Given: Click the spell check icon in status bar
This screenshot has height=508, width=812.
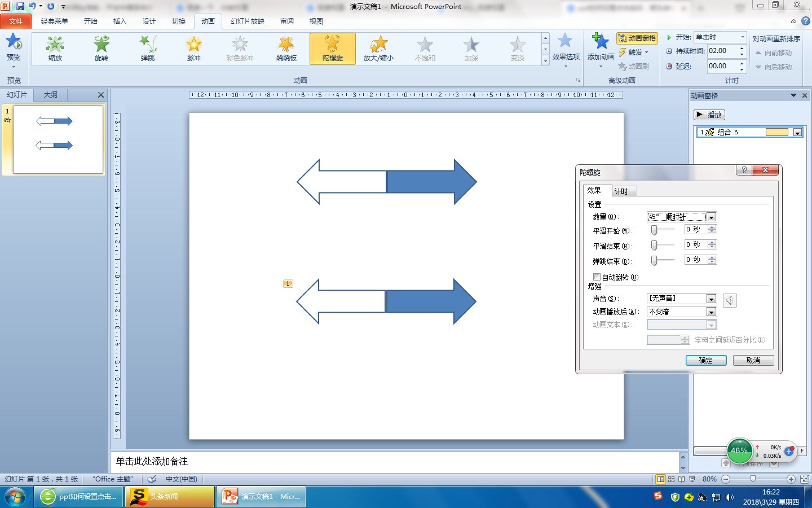Looking at the screenshot, I should coord(152,479).
